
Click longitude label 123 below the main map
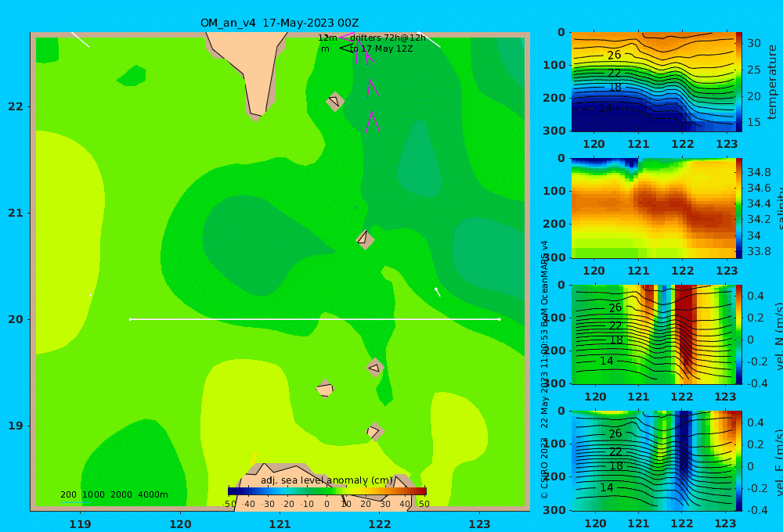click(480, 524)
